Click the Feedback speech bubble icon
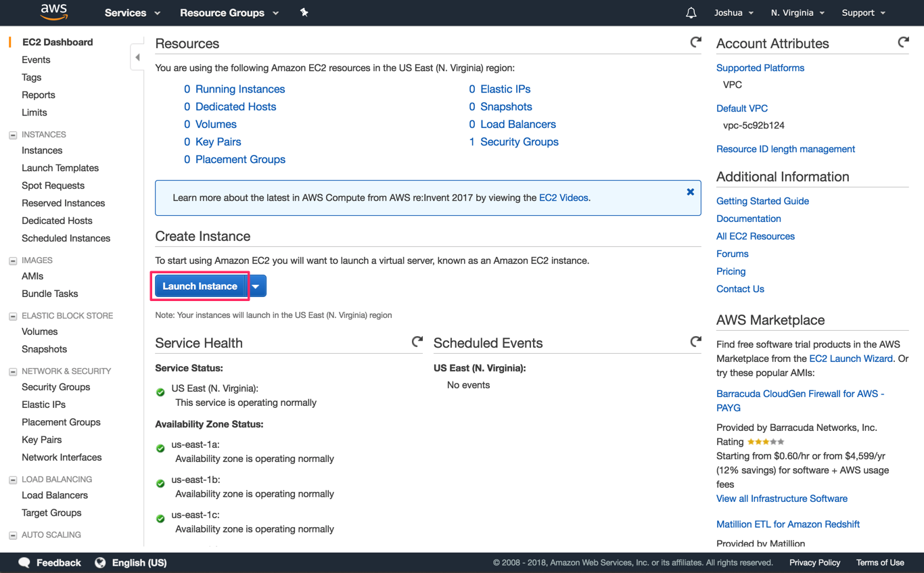 click(x=24, y=562)
